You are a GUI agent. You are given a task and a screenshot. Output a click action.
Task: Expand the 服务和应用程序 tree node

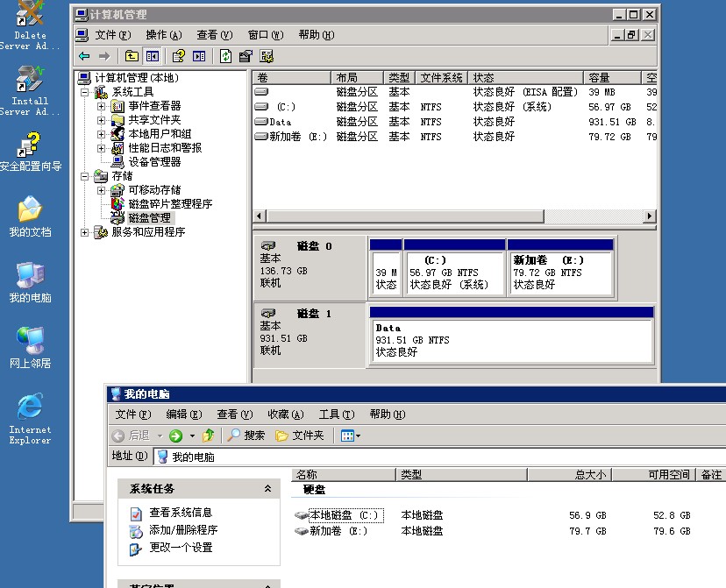[x=85, y=232]
